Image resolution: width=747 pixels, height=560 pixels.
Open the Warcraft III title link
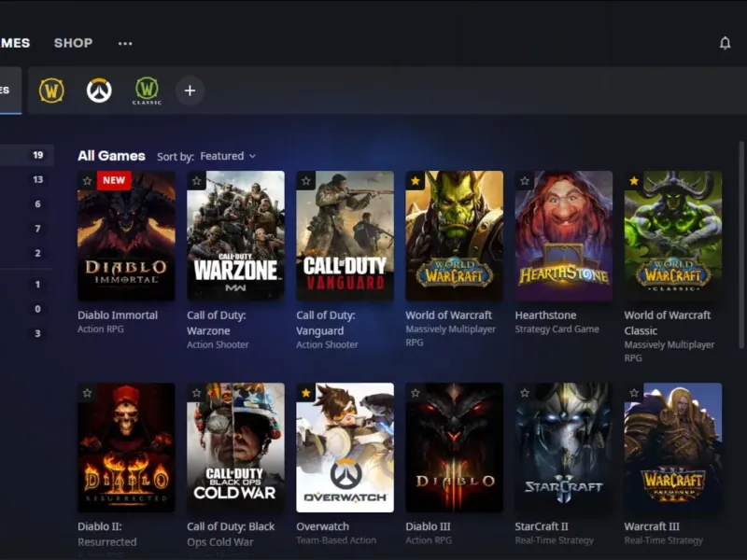click(652, 526)
